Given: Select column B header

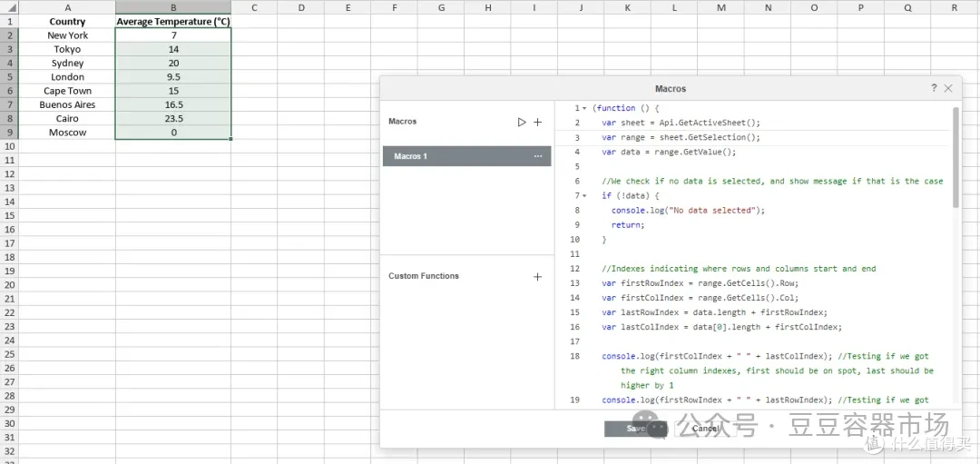Looking at the screenshot, I should 173,7.
